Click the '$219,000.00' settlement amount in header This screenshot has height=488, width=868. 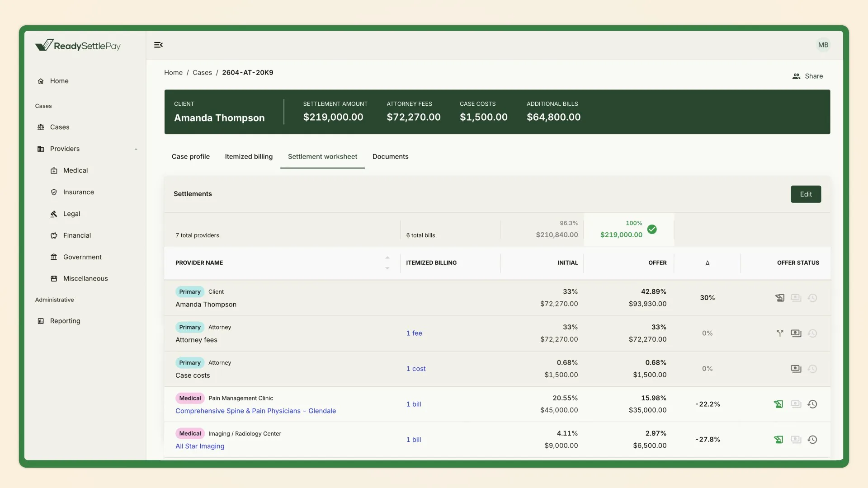tap(333, 117)
